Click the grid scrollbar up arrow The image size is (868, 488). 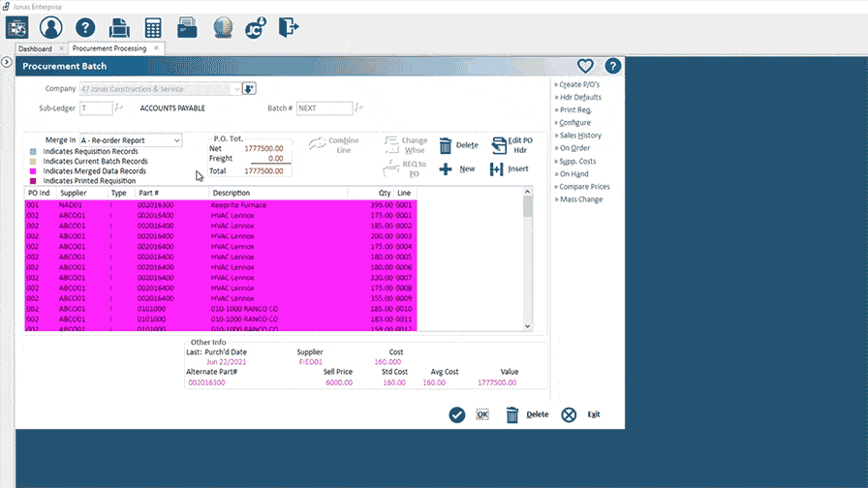pyautogui.click(x=528, y=192)
